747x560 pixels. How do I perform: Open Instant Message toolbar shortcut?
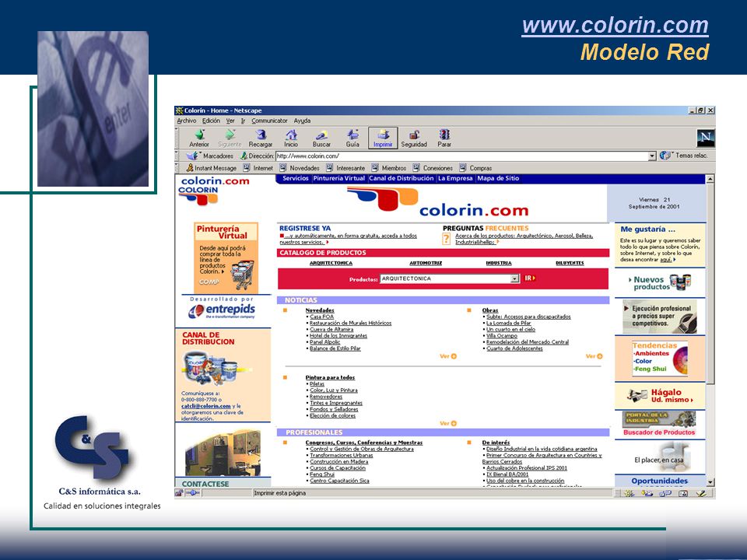[211, 168]
